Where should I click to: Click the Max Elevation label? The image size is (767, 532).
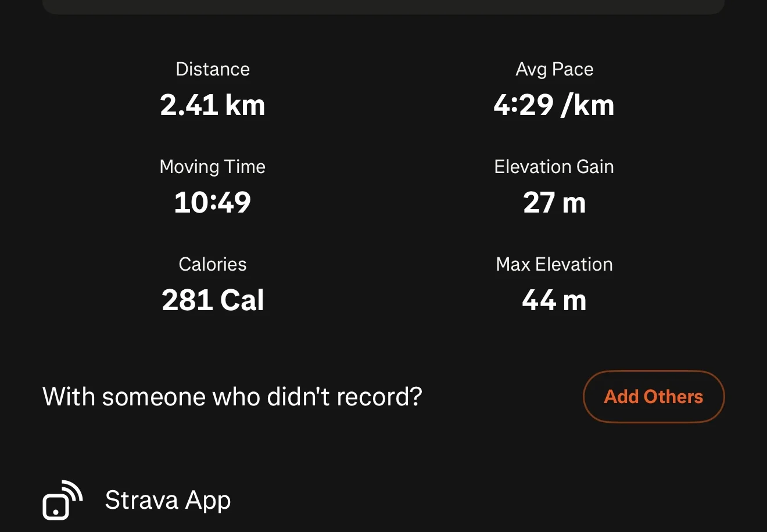click(x=554, y=264)
